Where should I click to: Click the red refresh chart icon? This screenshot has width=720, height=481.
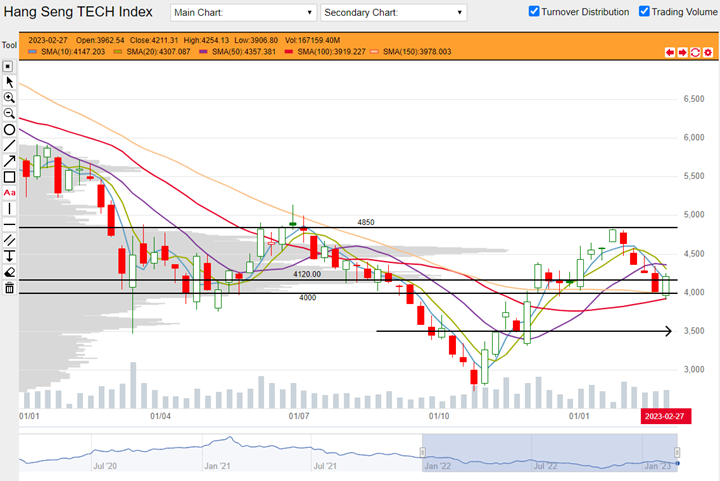(695, 52)
